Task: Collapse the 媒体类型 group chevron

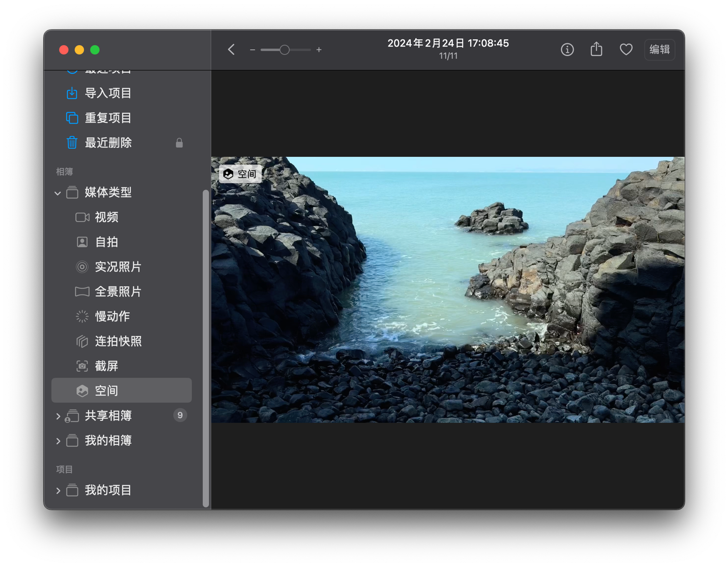Action: [x=58, y=193]
